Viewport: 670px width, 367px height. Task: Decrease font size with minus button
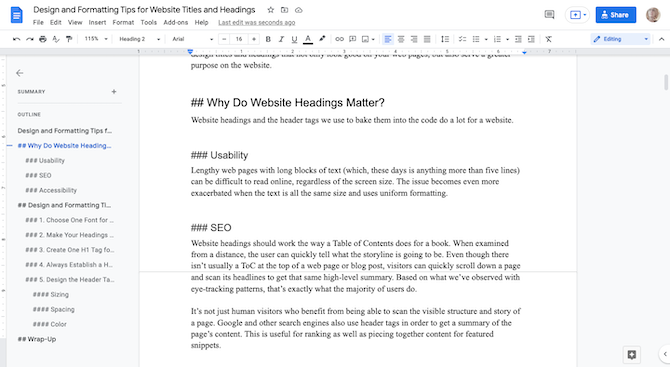224,39
